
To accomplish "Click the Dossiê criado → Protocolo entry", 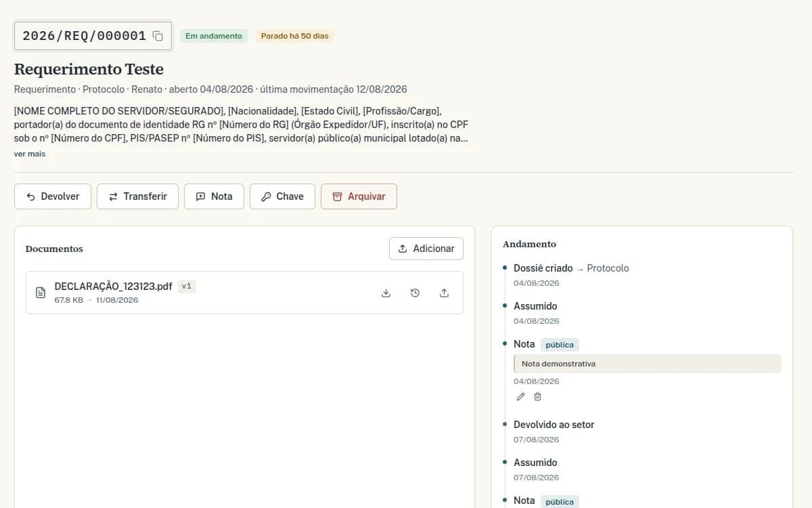I will click(x=571, y=268).
